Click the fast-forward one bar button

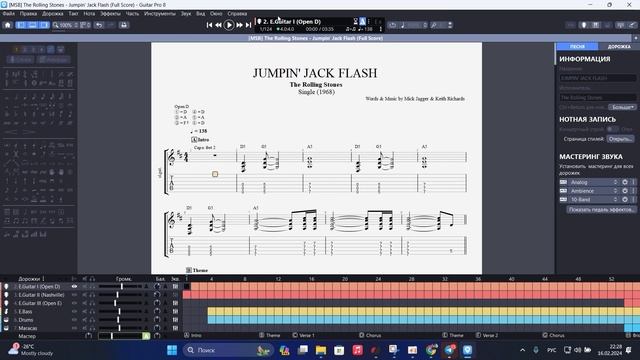pyautogui.click(x=240, y=25)
